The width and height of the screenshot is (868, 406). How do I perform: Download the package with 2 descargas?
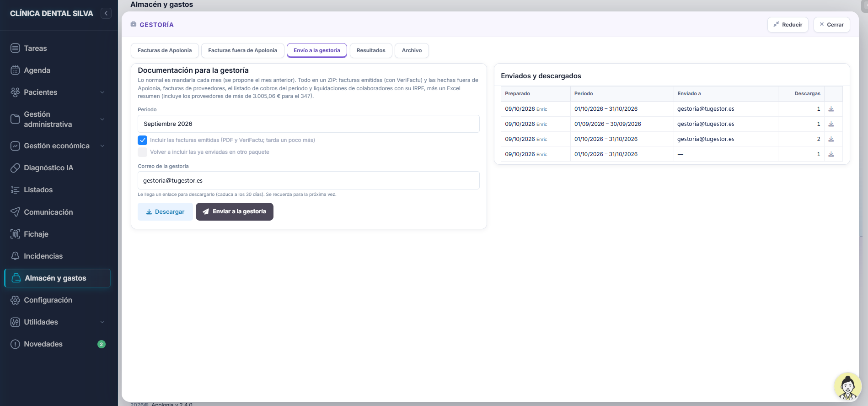(831, 139)
